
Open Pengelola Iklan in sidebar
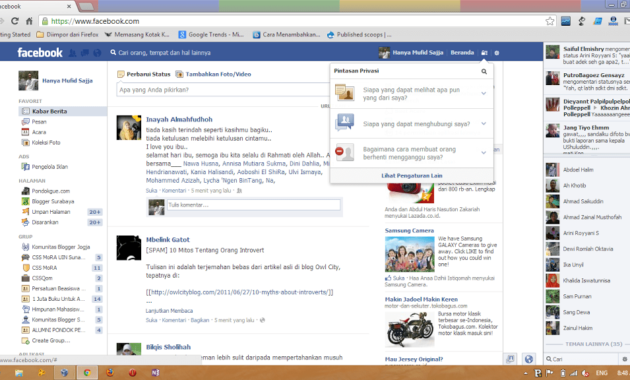point(45,166)
